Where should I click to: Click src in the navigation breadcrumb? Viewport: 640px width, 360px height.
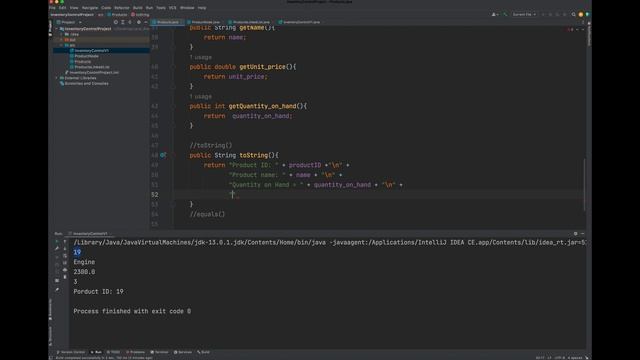click(100, 15)
